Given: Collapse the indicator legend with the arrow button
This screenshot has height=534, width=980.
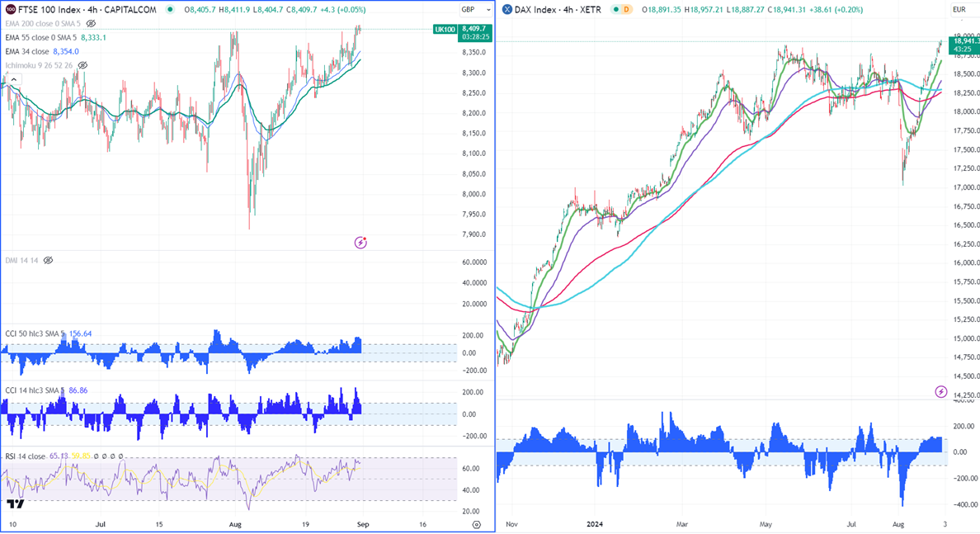Looking at the screenshot, I should [x=13, y=79].
